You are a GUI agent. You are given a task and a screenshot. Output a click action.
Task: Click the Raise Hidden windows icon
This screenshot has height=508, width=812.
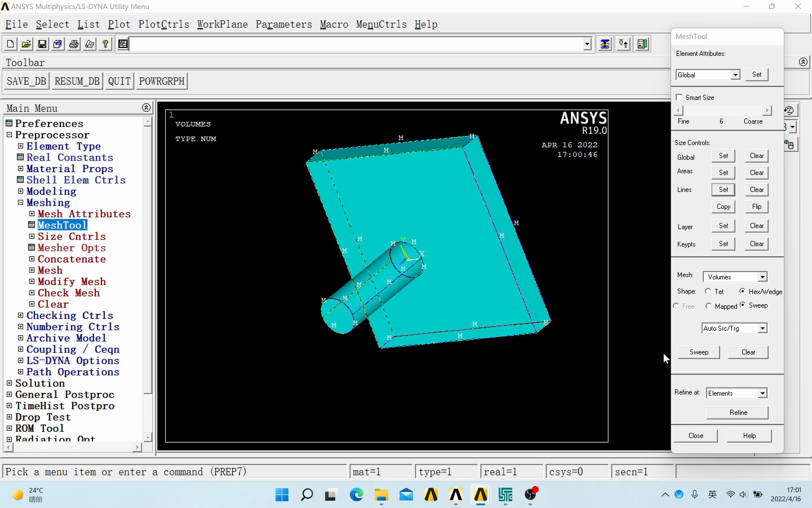605,44
